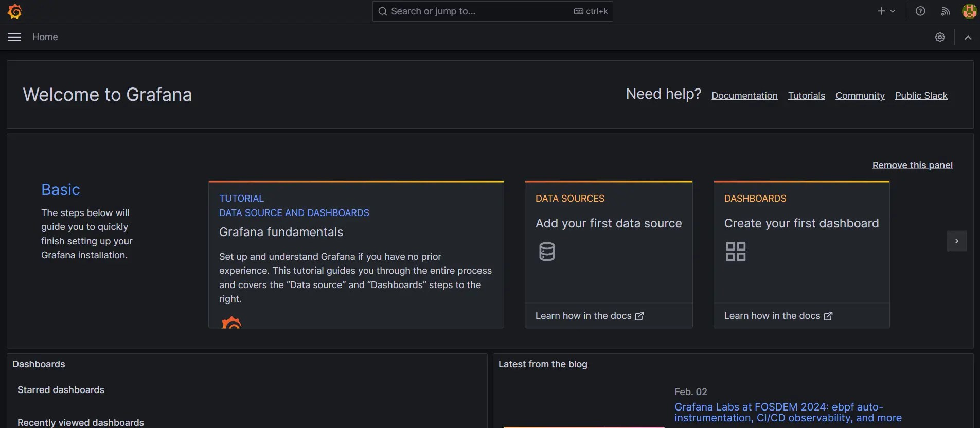The width and height of the screenshot is (980, 428).
Task: Open Learn how in the docs for dashboards
Action: [x=778, y=316]
